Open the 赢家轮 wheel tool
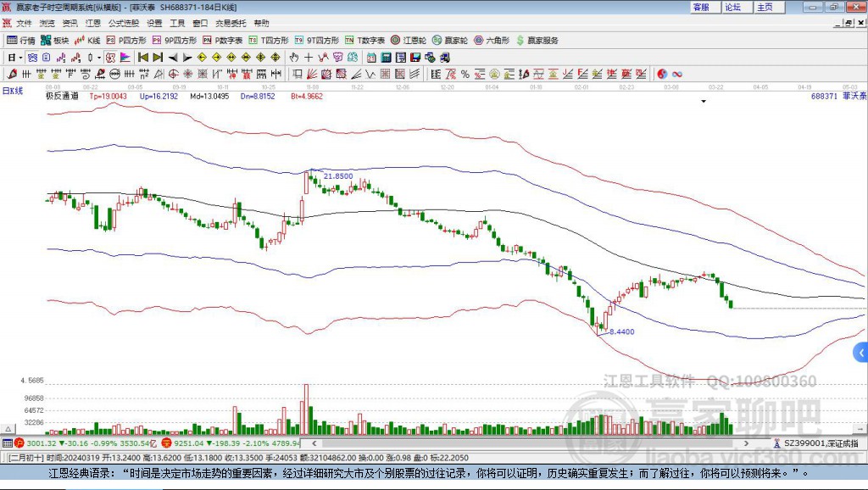 point(450,41)
